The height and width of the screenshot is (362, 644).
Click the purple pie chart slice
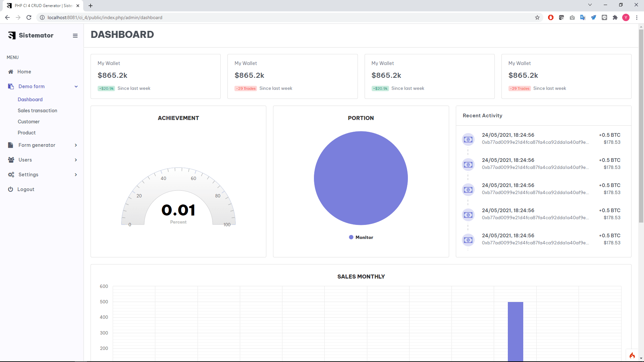[361, 178]
